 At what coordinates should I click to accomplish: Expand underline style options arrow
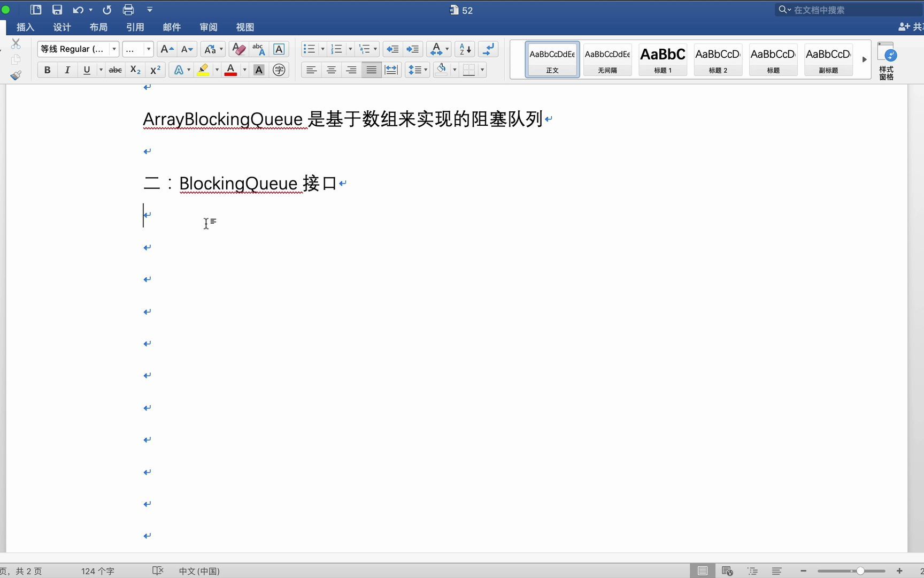click(x=101, y=70)
